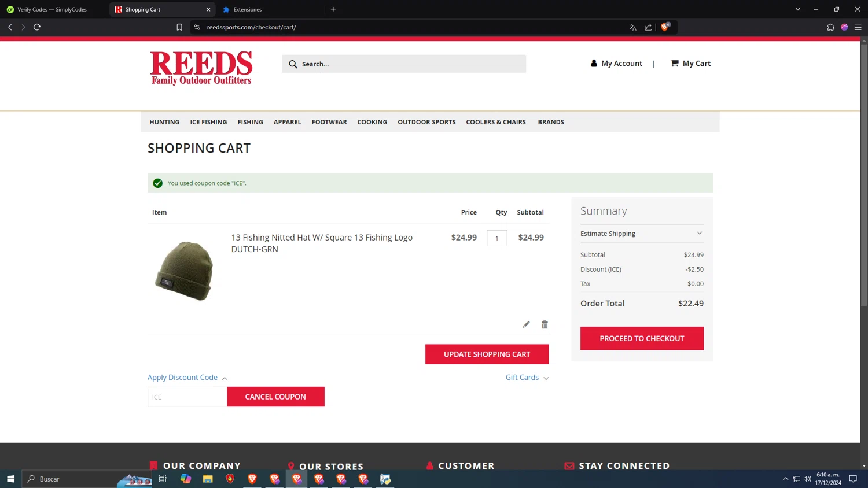
Task: Click the discount code input field
Action: pyautogui.click(x=187, y=397)
